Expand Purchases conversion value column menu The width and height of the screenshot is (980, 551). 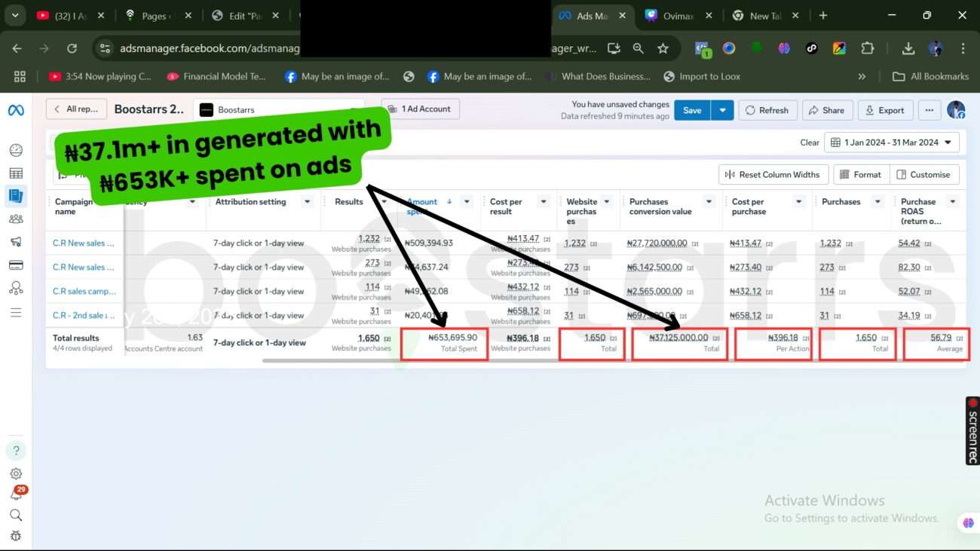click(709, 202)
